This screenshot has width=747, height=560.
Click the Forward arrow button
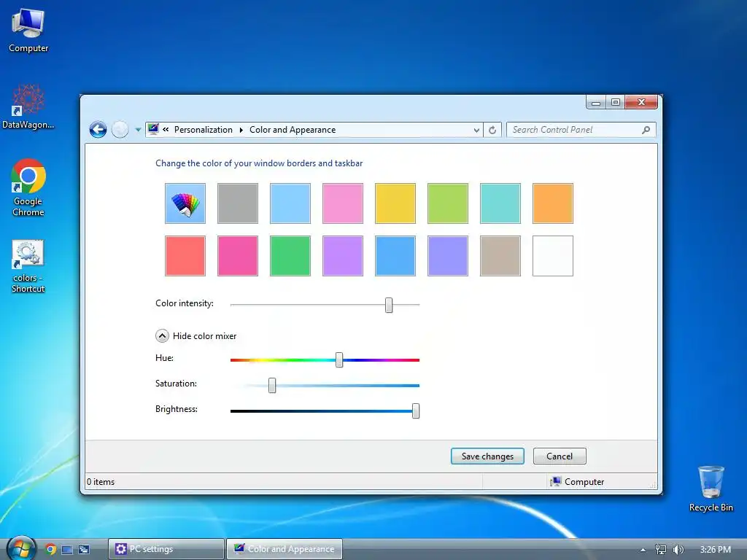tap(120, 130)
